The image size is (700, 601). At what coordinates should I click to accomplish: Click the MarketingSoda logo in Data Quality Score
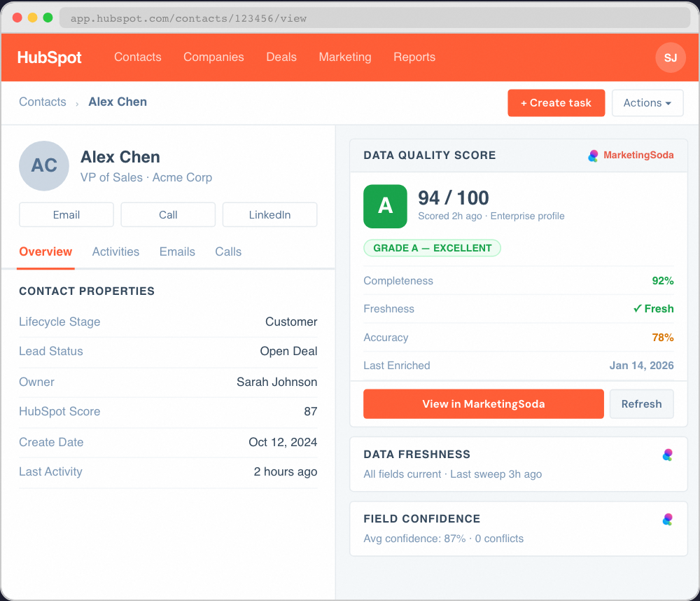coord(593,156)
